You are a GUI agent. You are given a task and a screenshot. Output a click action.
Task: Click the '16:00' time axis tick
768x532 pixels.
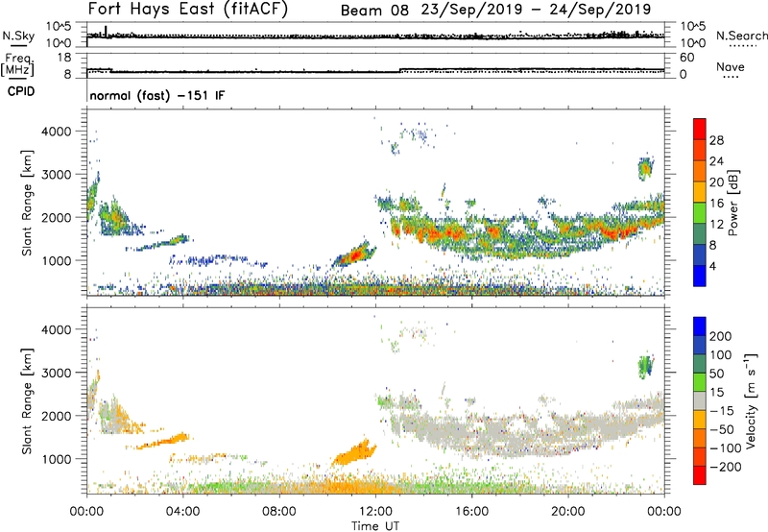click(471, 512)
